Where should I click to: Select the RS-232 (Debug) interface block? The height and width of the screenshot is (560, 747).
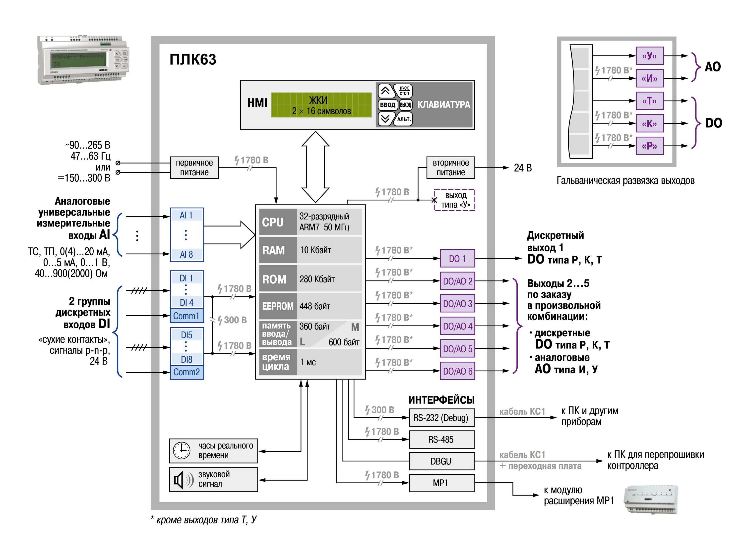pyautogui.click(x=441, y=418)
